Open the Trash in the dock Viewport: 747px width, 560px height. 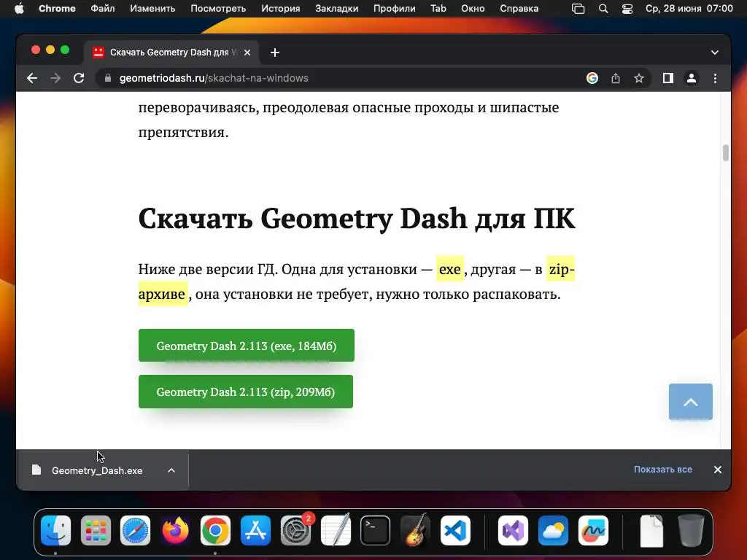coord(691,530)
